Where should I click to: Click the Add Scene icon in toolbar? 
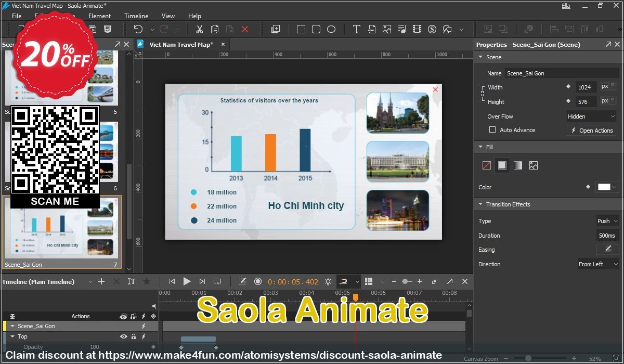click(x=276, y=29)
